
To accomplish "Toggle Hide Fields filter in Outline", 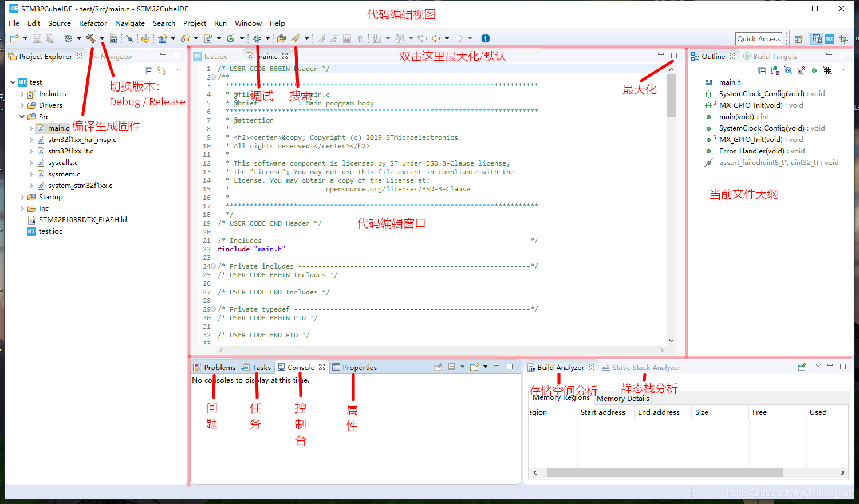I will (788, 70).
